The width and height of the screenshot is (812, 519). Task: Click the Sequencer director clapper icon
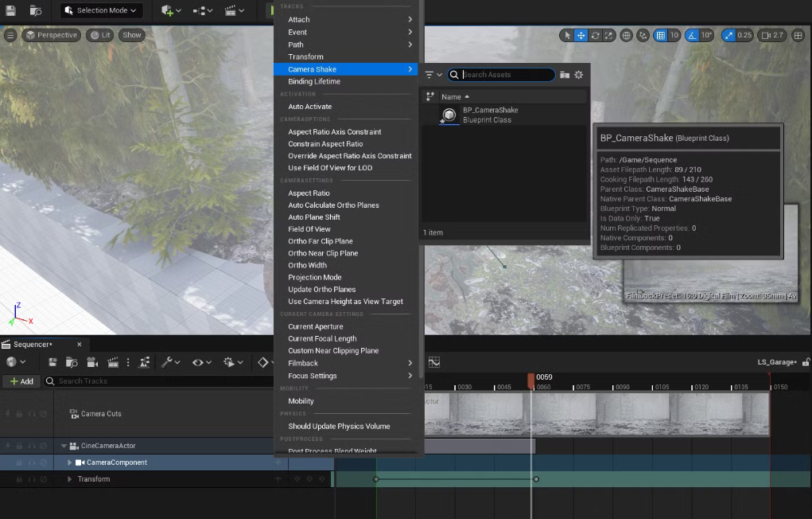(112, 362)
